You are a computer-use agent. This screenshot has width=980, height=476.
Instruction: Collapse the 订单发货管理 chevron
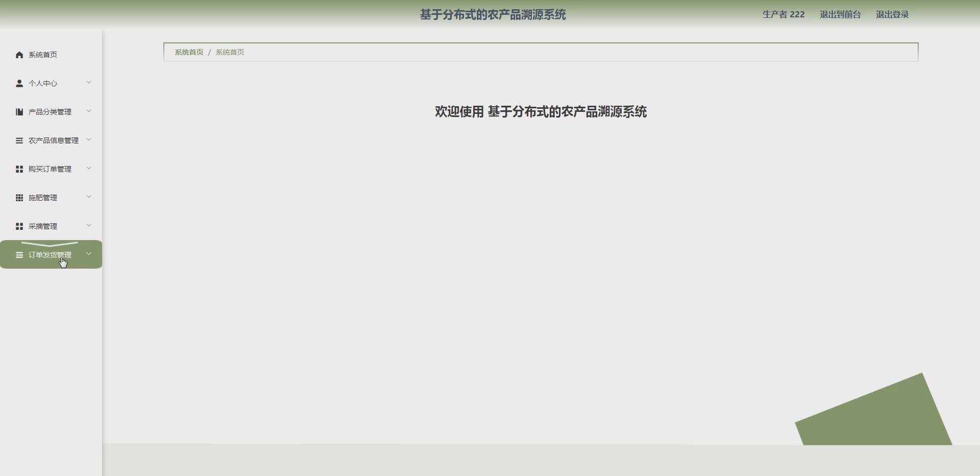pos(89,253)
